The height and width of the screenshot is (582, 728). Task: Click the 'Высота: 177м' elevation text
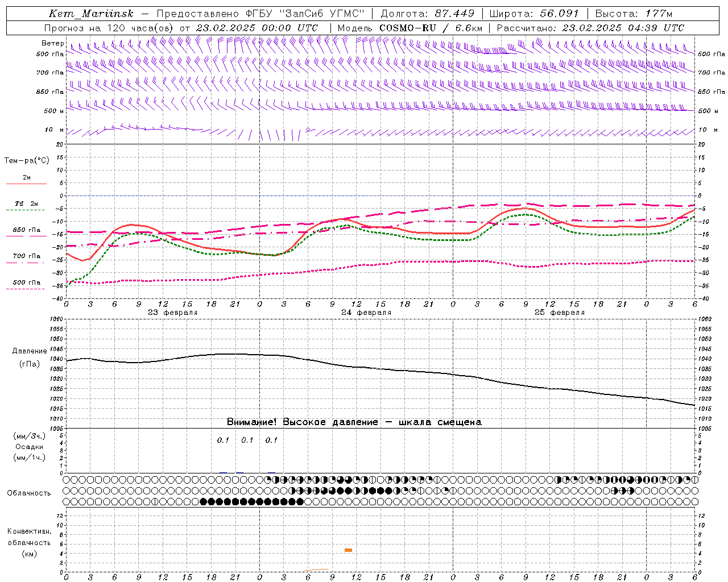[634, 14]
